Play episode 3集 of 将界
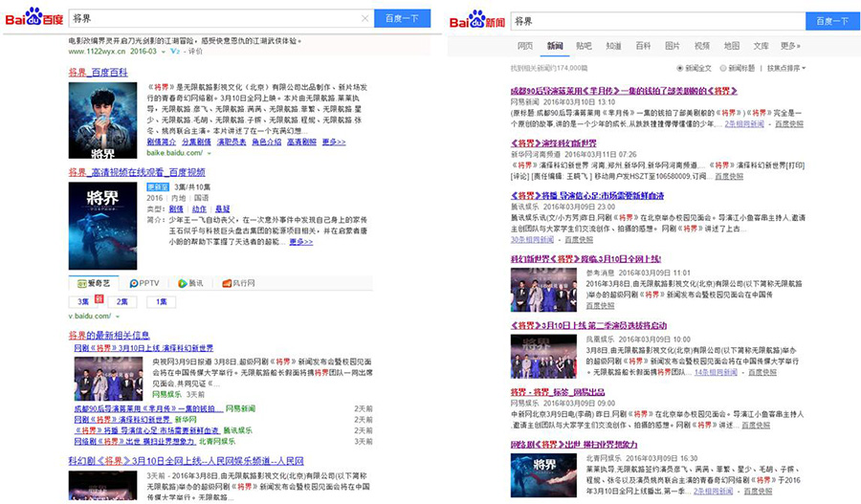Image resolution: width=861 pixels, height=504 pixels. pos(83,301)
